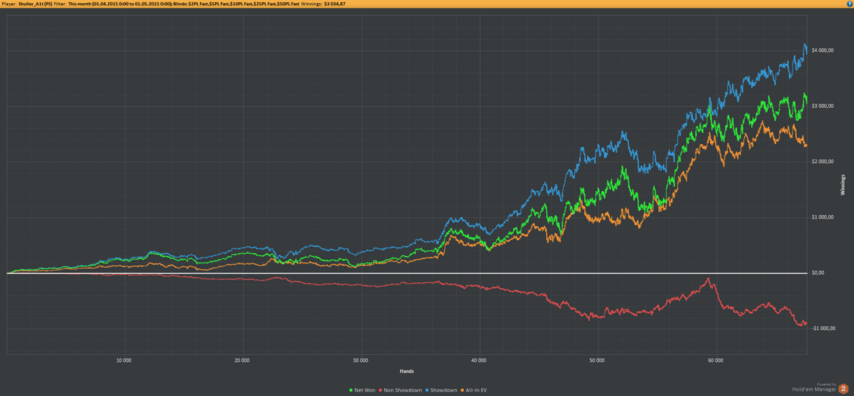
Task: Click the 20 000 hands axis label
Action: [242, 360]
